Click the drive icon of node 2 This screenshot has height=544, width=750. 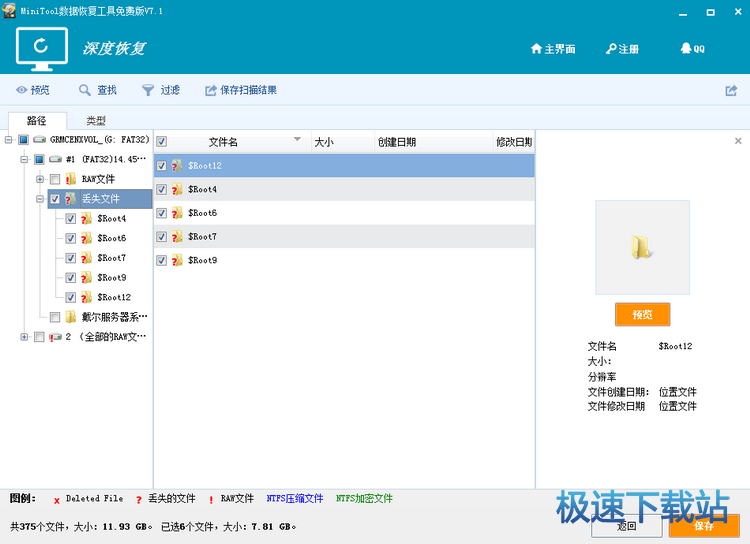[x=55, y=337]
